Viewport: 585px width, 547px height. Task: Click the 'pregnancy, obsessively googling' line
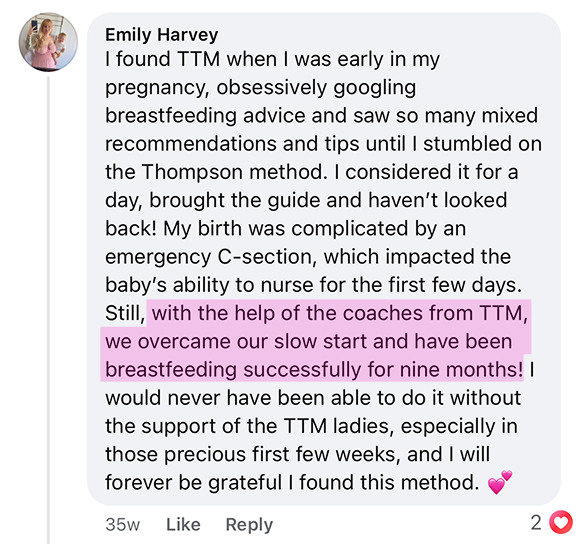(260, 88)
